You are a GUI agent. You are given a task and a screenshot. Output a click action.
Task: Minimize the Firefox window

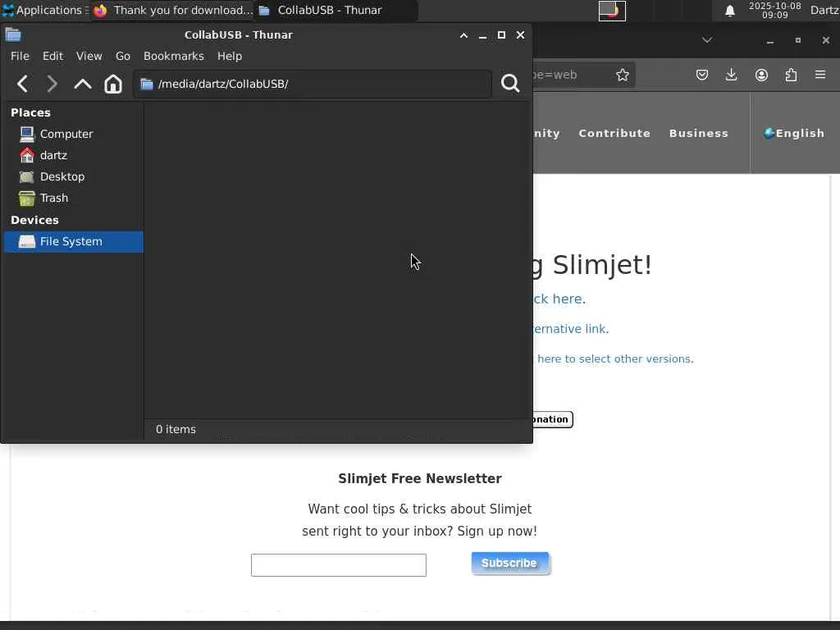(x=769, y=41)
